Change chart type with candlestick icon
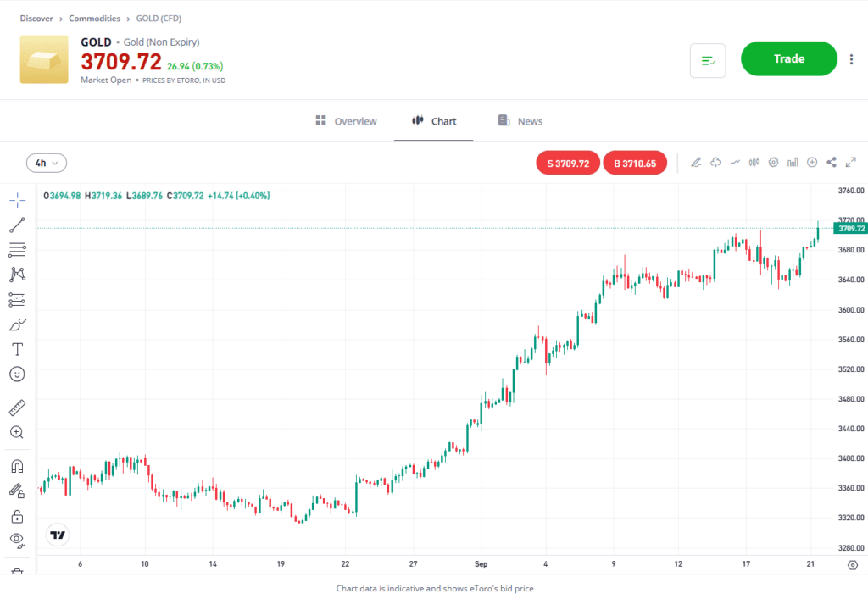The height and width of the screenshot is (599, 868). coord(754,163)
